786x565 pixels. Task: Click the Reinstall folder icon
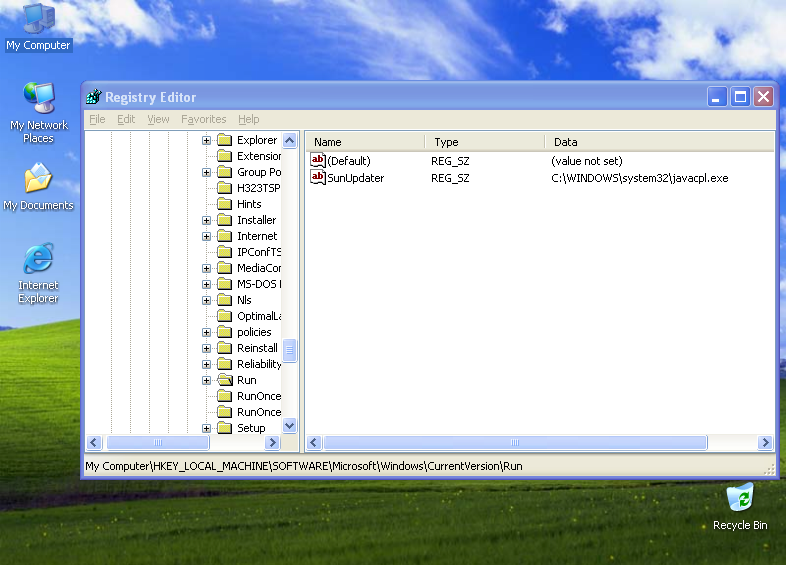225,348
